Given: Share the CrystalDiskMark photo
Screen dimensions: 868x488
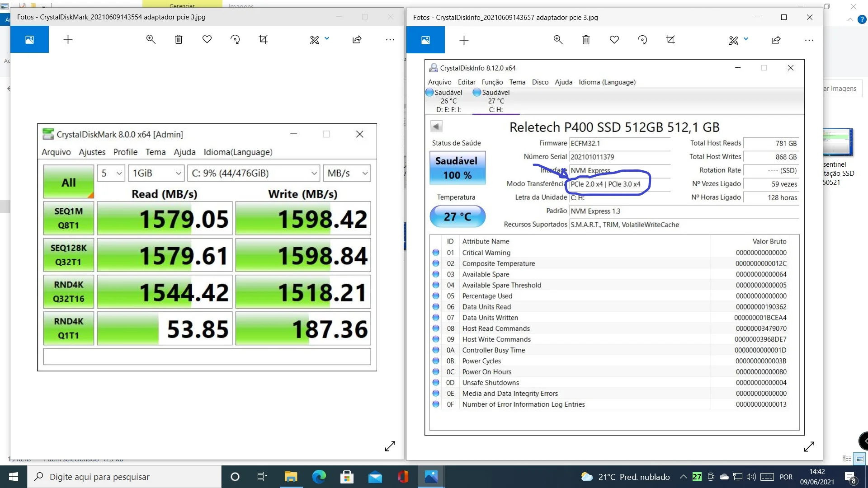Looking at the screenshot, I should click(357, 40).
